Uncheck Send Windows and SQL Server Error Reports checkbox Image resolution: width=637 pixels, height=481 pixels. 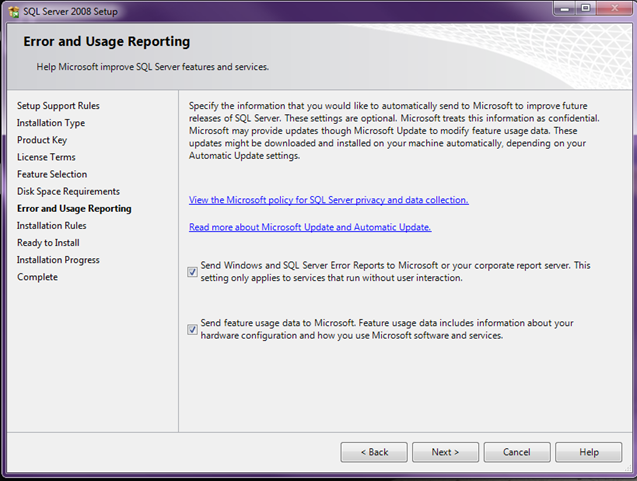[193, 272]
